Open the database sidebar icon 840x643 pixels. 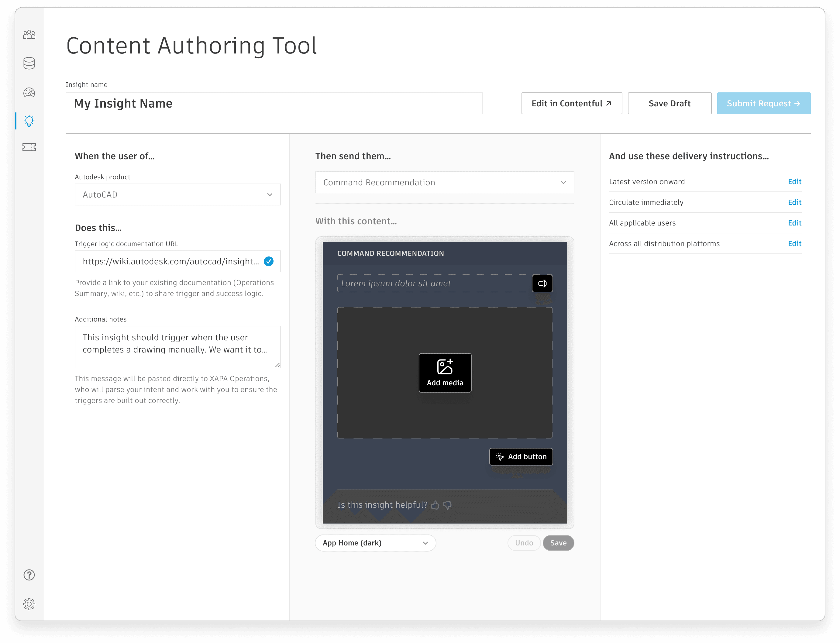click(x=29, y=63)
